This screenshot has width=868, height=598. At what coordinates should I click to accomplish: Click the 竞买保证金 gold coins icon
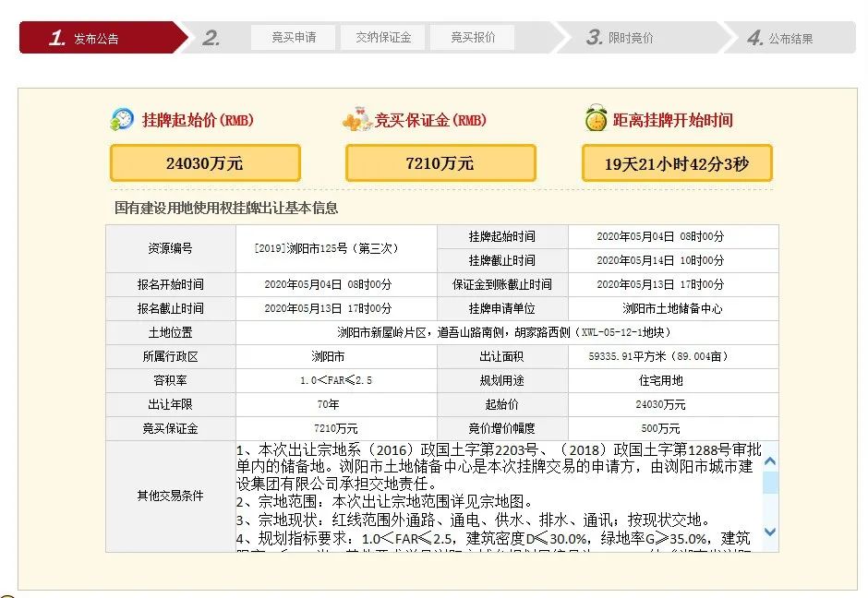356,120
